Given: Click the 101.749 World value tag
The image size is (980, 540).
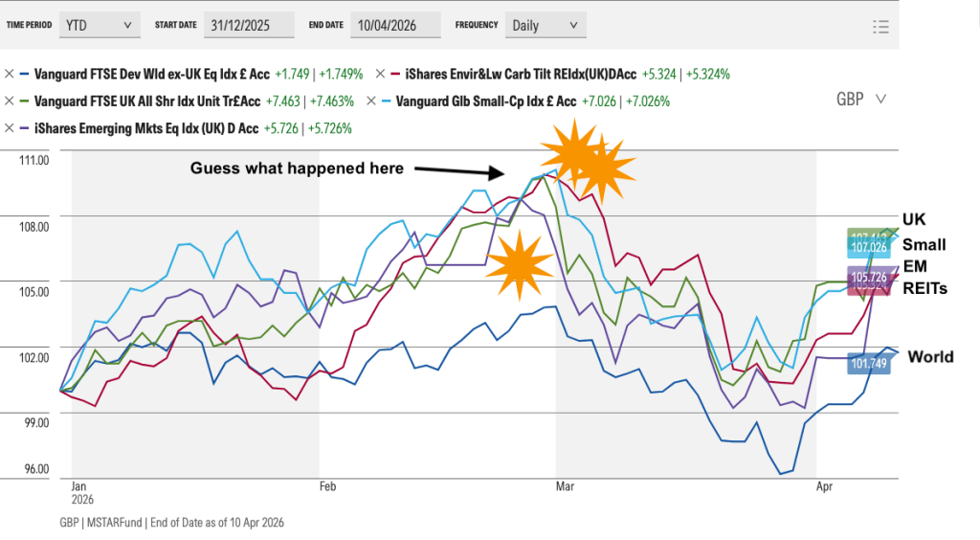Looking at the screenshot, I should [x=870, y=364].
